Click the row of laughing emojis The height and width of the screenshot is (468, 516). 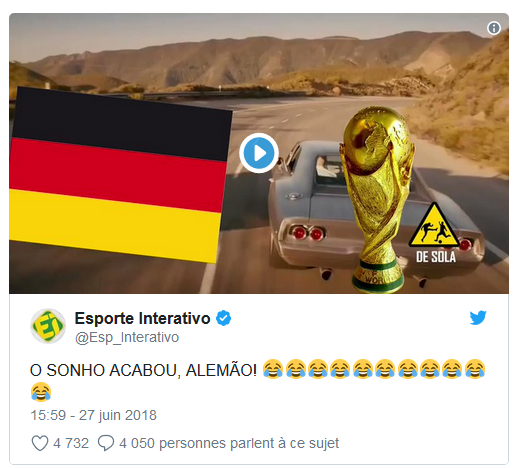[374, 369]
